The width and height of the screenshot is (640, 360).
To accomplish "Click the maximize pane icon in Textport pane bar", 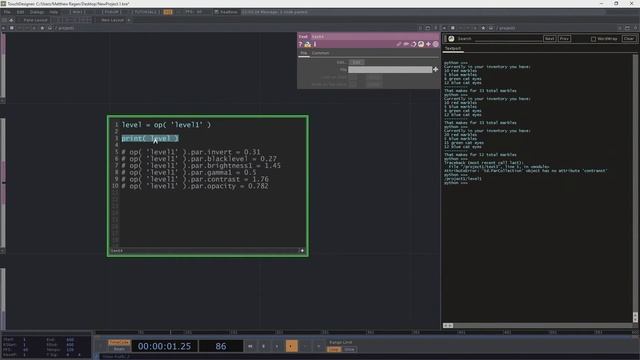I will [627, 28].
